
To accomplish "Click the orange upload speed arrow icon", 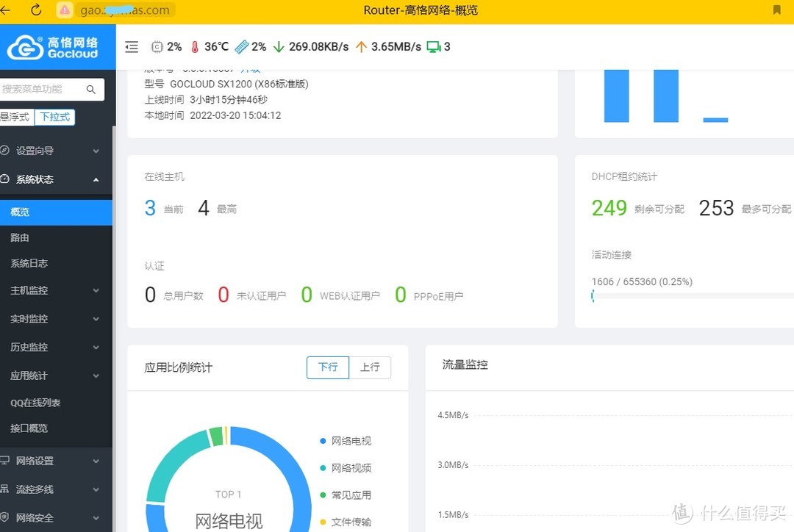I will coord(361,46).
